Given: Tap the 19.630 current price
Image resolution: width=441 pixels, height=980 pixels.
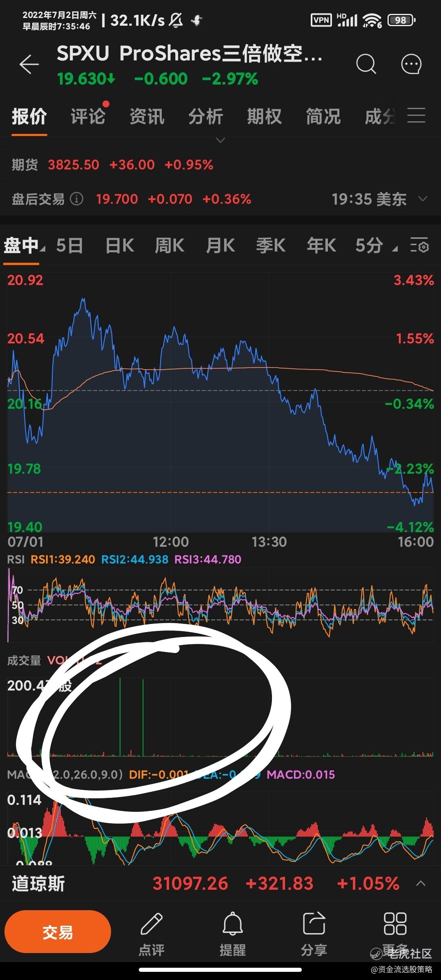Looking at the screenshot, I should [x=86, y=79].
